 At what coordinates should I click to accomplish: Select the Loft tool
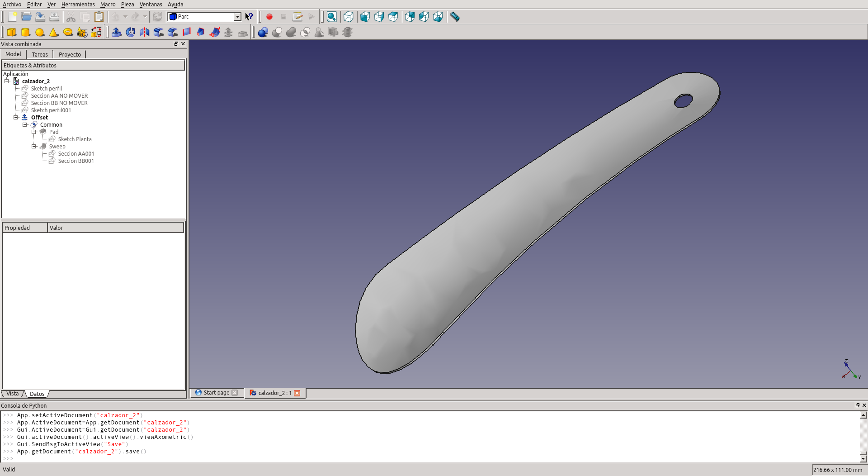(201, 32)
